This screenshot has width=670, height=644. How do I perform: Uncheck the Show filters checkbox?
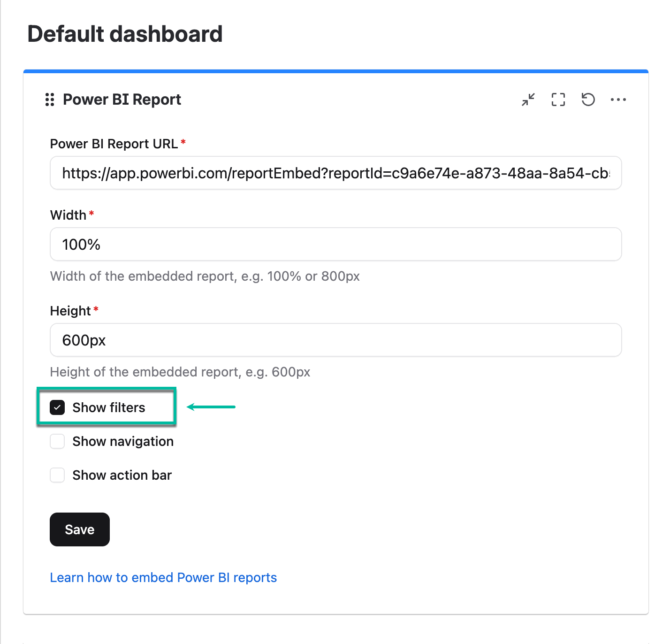tap(57, 407)
